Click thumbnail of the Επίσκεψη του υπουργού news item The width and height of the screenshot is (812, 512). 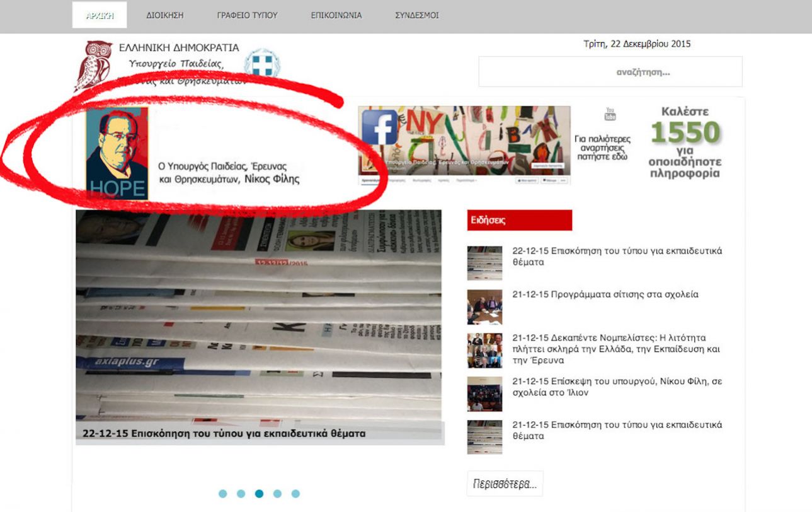[484, 393]
